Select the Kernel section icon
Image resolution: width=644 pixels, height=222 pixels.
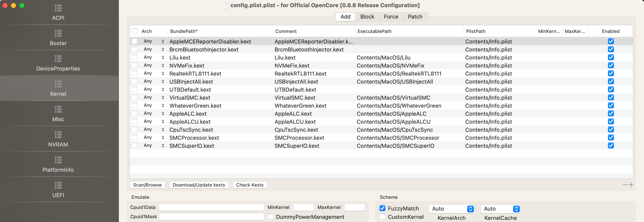(58, 84)
